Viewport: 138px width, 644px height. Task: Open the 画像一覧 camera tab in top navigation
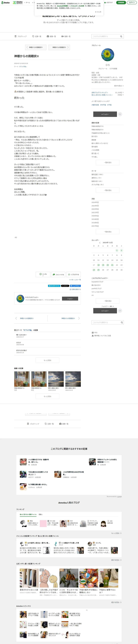pyautogui.click(x=51, y=36)
